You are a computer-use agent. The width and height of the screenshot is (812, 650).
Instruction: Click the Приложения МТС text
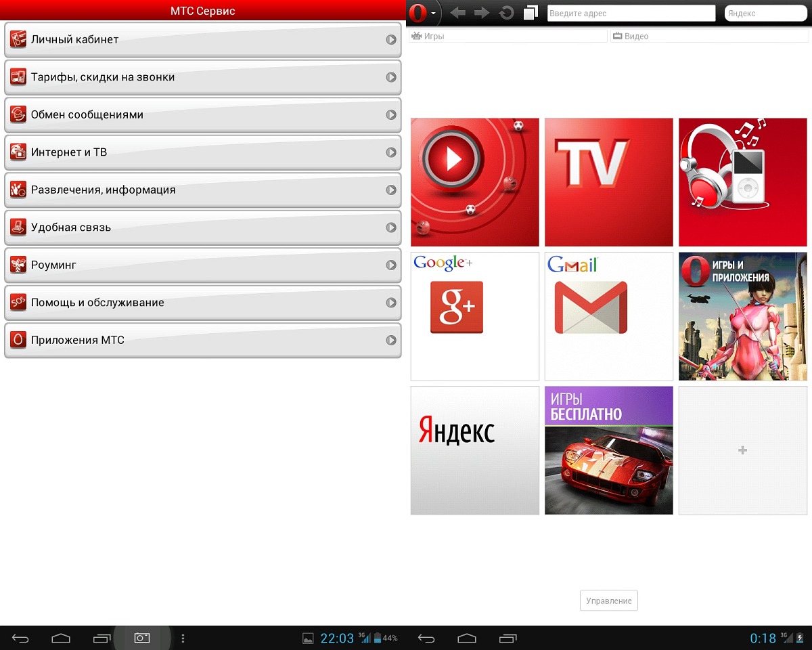(78, 341)
